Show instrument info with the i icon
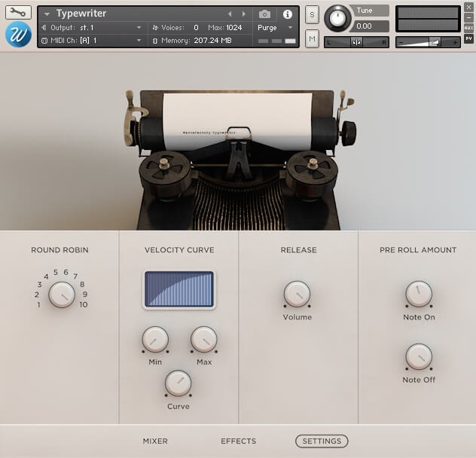This screenshot has height=458, width=476. click(x=288, y=14)
